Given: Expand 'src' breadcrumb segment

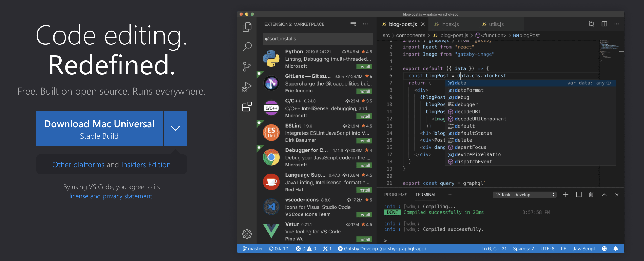Looking at the screenshot, I should [386, 35].
